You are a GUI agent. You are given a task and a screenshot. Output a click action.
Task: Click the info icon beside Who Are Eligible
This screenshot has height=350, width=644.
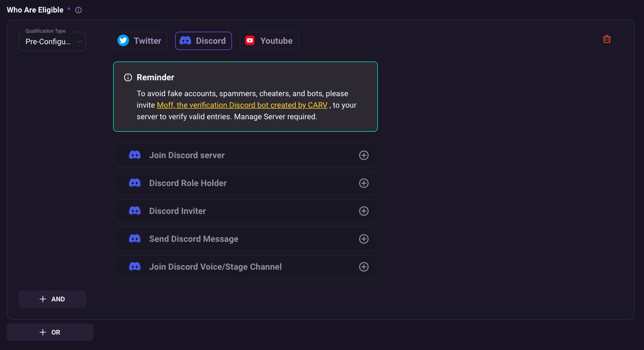click(78, 10)
